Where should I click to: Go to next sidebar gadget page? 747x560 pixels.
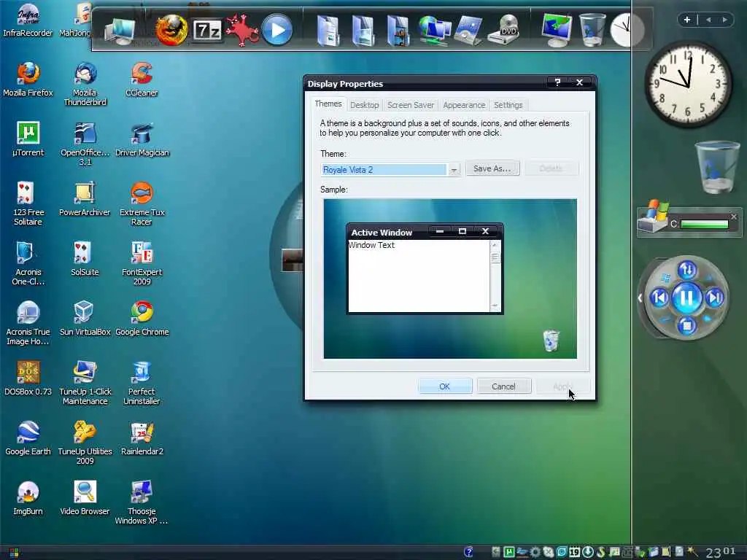pos(724,20)
